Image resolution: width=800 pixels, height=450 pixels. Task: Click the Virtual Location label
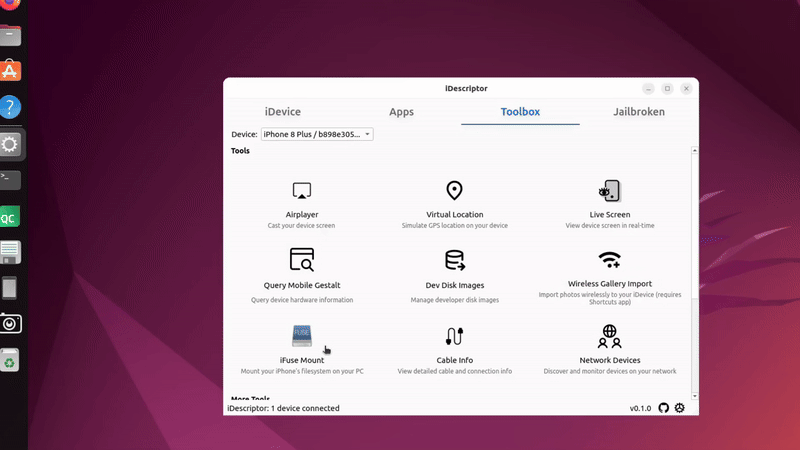click(455, 215)
